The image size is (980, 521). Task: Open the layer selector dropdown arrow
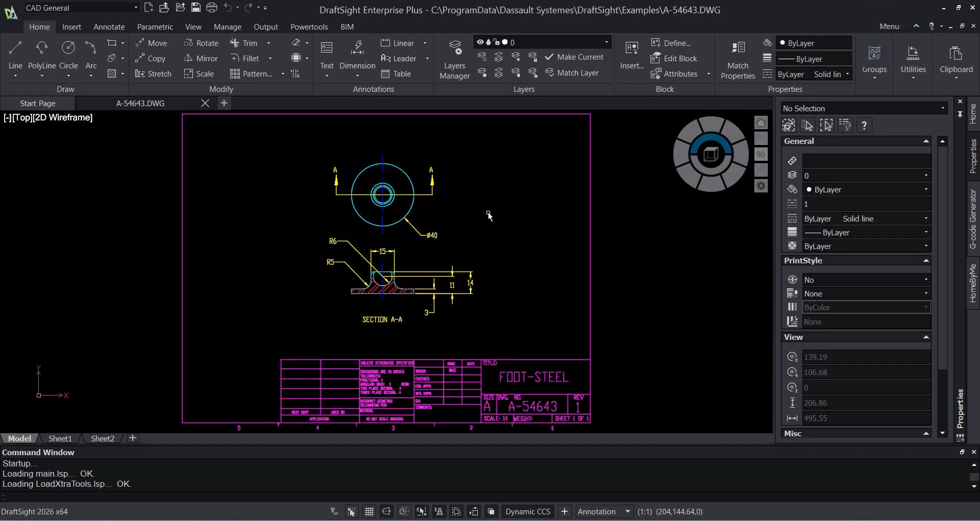click(x=606, y=42)
